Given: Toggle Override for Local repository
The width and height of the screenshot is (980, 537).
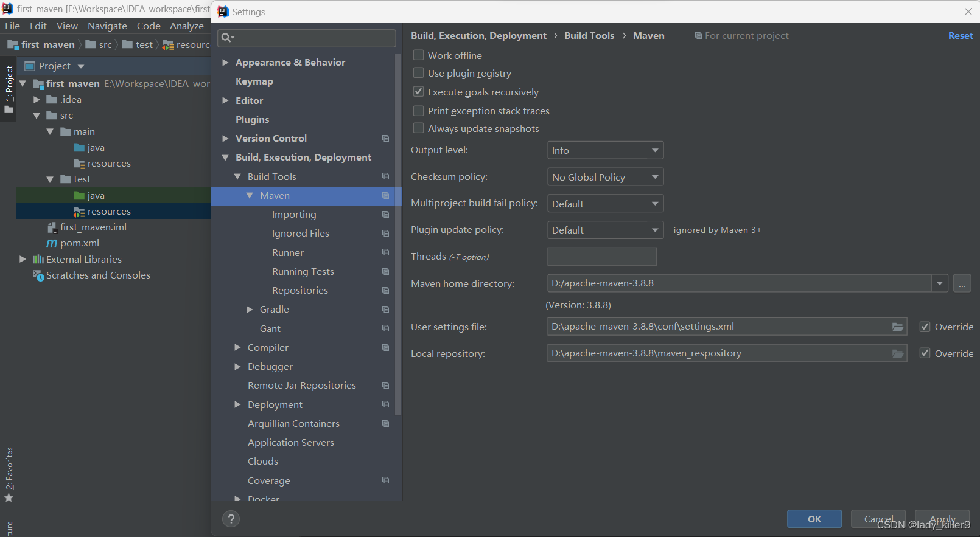Looking at the screenshot, I should point(925,353).
